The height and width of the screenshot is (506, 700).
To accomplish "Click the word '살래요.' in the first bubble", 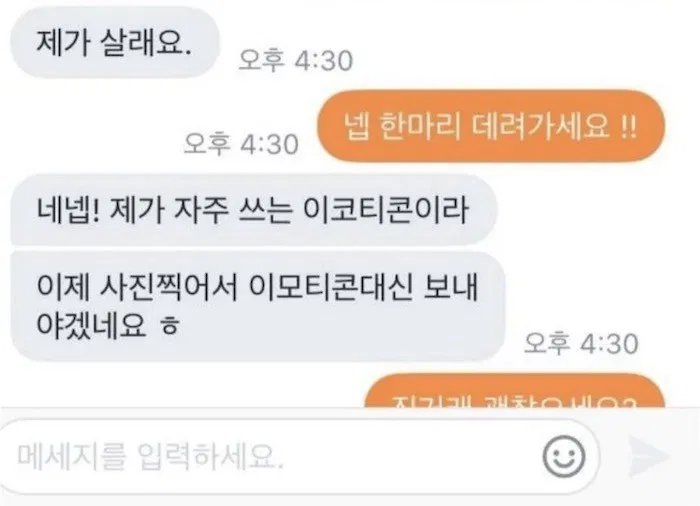I will [x=146, y=43].
